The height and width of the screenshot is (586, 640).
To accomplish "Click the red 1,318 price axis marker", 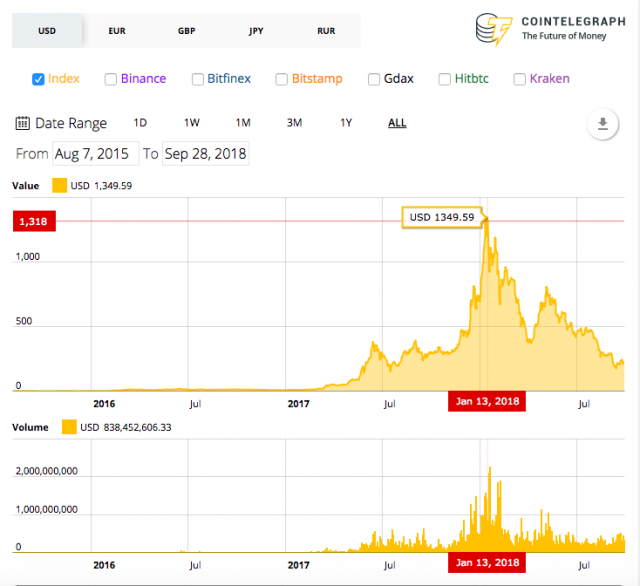I will pyautogui.click(x=34, y=221).
